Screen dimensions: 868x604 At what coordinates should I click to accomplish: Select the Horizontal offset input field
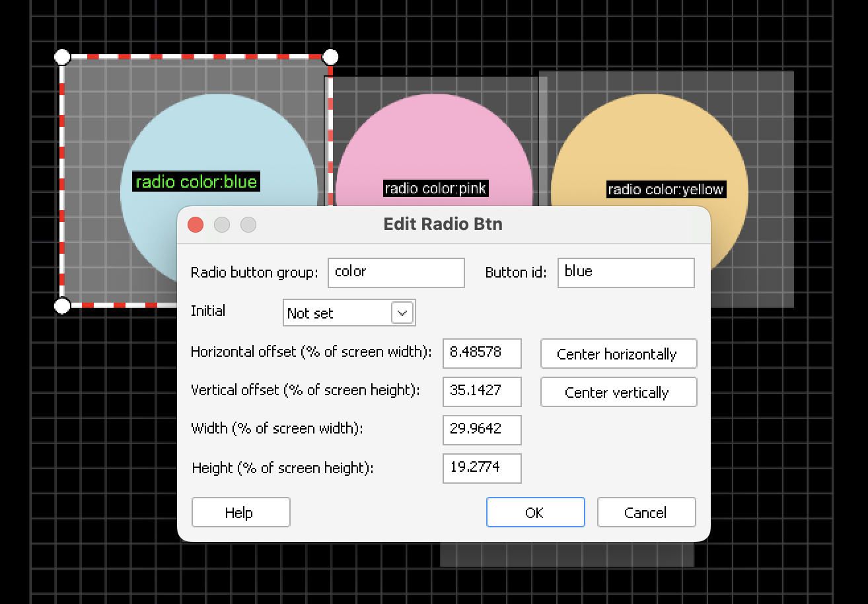(x=482, y=353)
